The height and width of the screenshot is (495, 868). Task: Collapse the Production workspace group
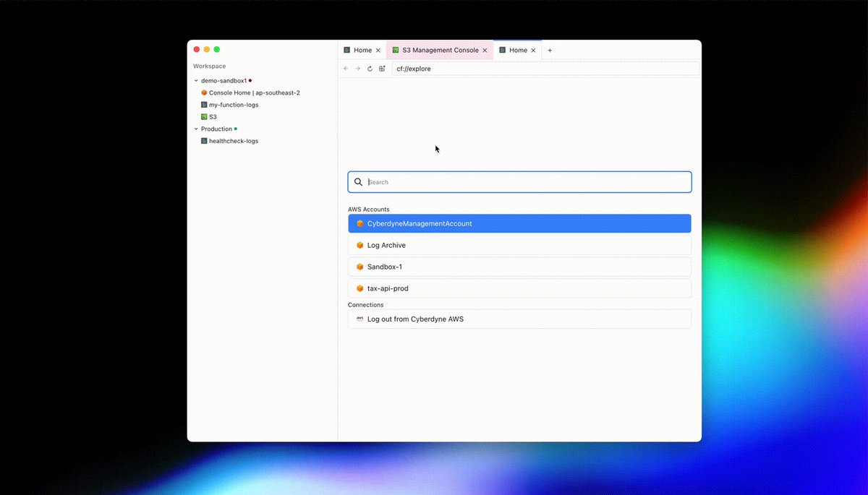pos(196,129)
